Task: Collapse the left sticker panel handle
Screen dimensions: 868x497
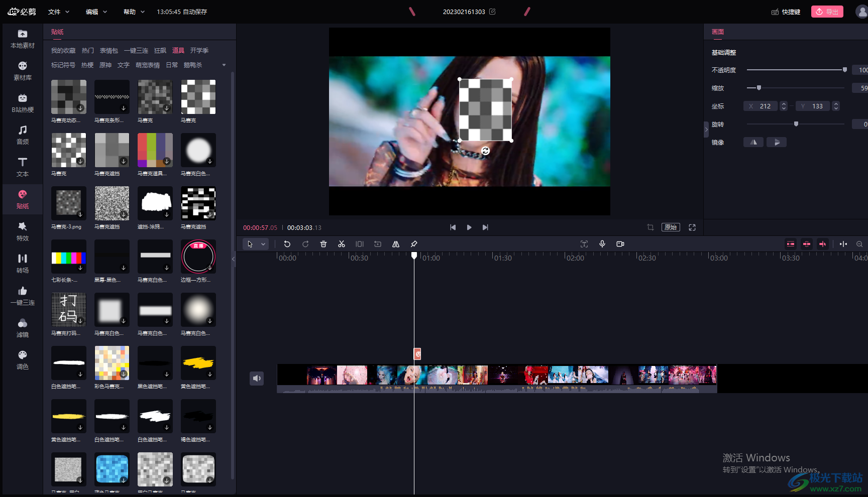Action: pyautogui.click(x=233, y=259)
